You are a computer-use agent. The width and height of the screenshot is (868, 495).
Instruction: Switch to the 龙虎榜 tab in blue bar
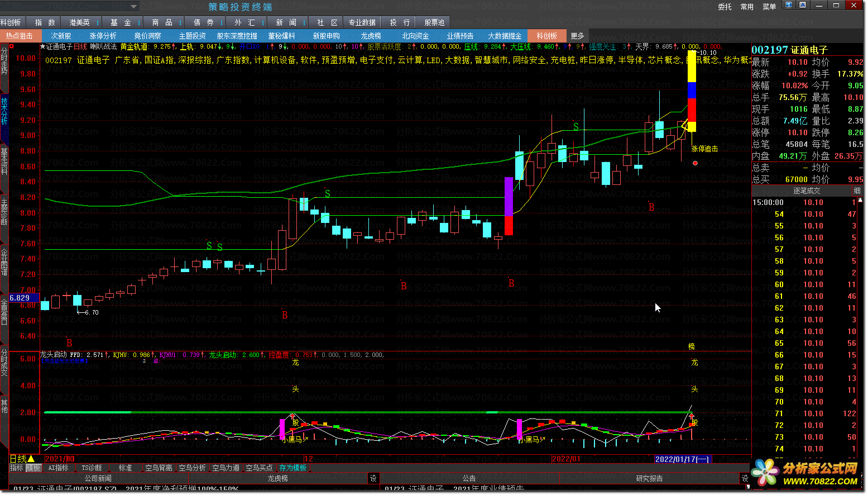pos(371,36)
